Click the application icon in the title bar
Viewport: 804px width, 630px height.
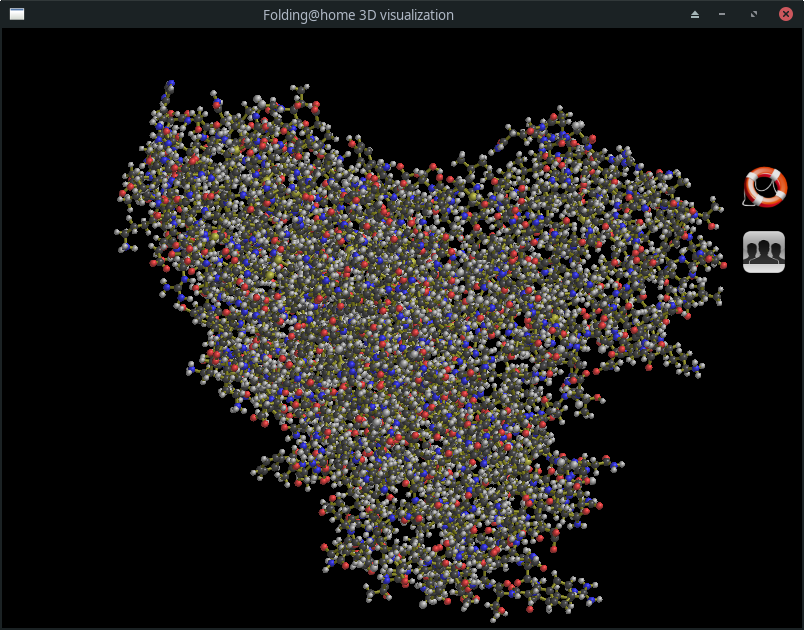[15, 14]
